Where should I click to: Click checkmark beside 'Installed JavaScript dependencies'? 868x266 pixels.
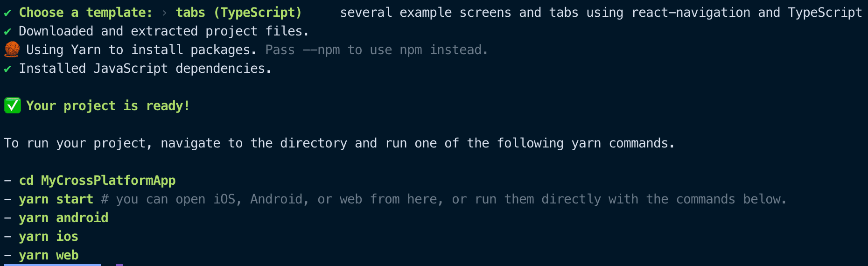[7, 69]
